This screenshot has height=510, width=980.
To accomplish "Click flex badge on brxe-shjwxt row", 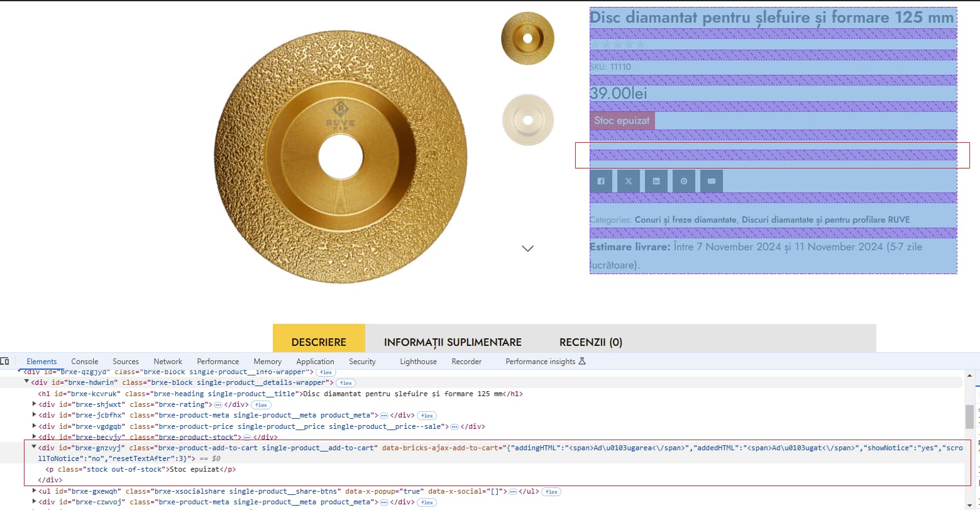I will tap(261, 404).
